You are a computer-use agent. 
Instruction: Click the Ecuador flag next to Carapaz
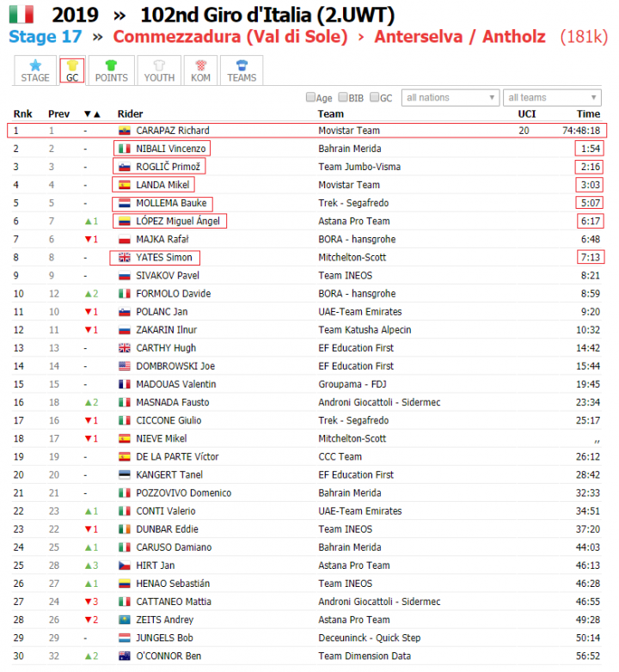(x=125, y=131)
